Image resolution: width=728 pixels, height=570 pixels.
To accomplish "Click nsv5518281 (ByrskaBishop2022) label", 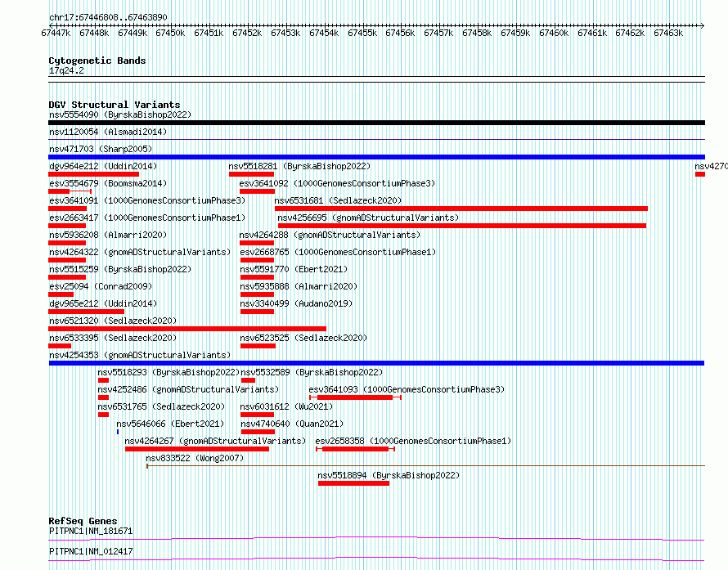I will pyautogui.click(x=299, y=166).
